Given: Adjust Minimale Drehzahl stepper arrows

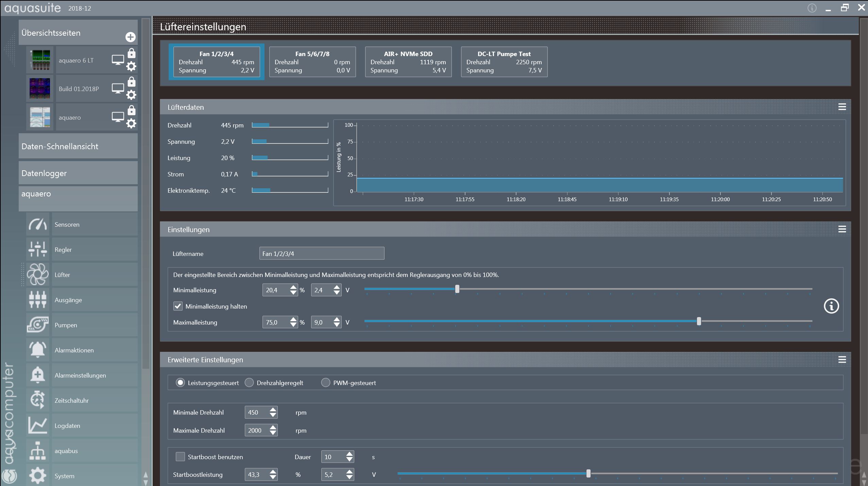Looking at the screenshot, I should coord(273,412).
